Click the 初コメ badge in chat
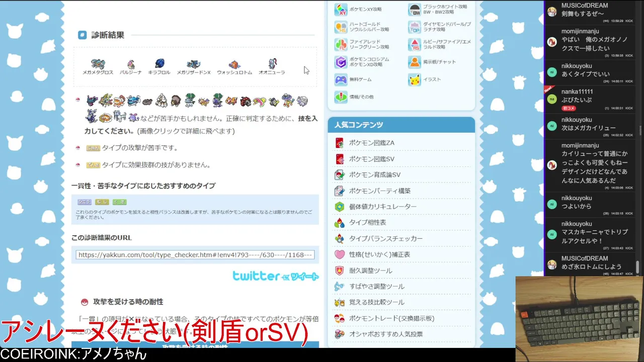The width and height of the screenshot is (644, 362). pos(569,108)
